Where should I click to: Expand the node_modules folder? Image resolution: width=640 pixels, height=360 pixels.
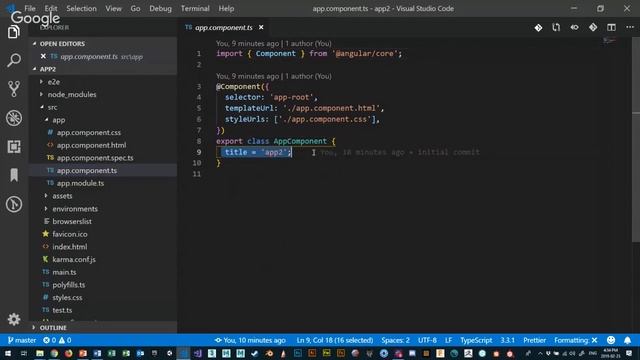[72, 94]
